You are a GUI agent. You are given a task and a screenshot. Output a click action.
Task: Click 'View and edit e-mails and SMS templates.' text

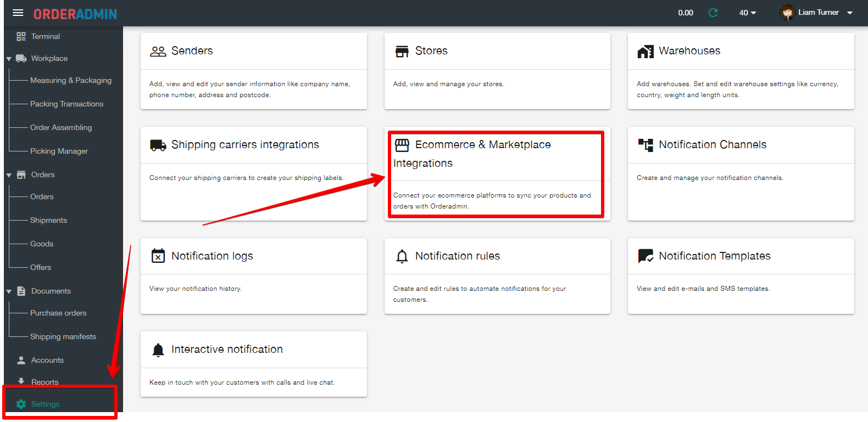pyautogui.click(x=703, y=289)
